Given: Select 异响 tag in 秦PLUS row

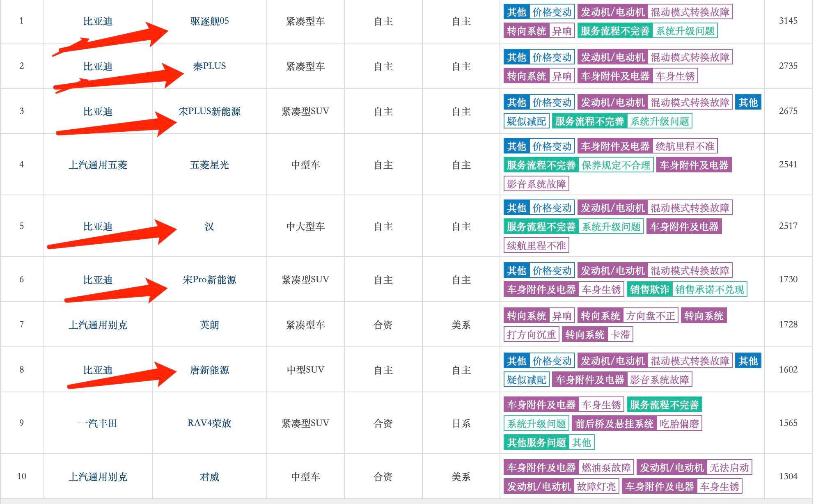Looking at the screenshot, I should point(562,76).
